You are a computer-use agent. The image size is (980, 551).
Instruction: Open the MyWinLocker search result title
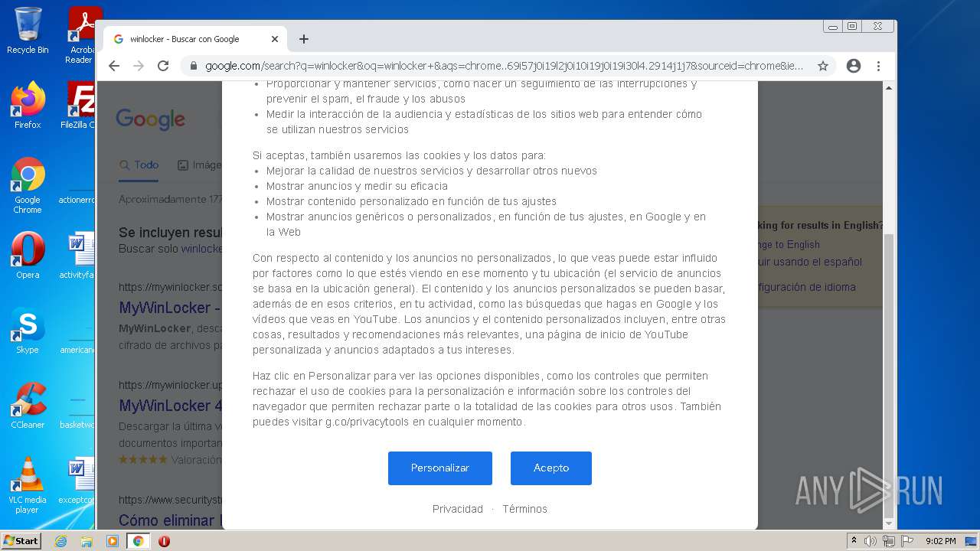170,308
